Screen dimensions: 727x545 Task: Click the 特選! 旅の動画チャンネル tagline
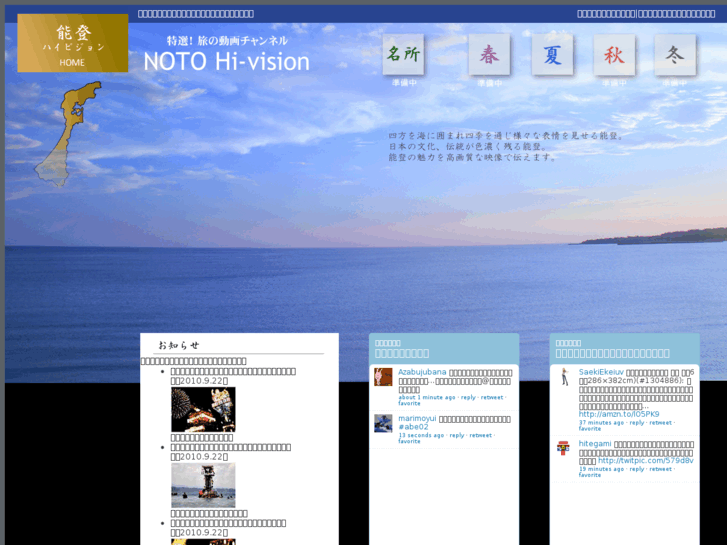coord(227,41)
